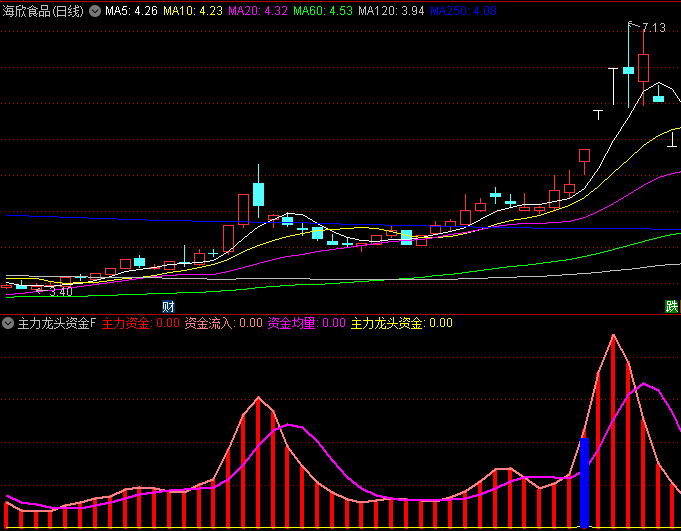Open the dropdown next to 海欣食品(日线)

(x=95, y=11)
